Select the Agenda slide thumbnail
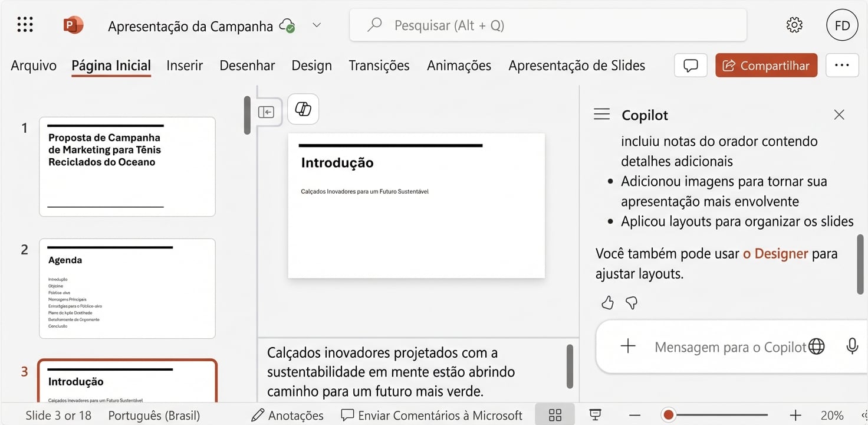This screenshot has height=425, width=868. [127, 288]
